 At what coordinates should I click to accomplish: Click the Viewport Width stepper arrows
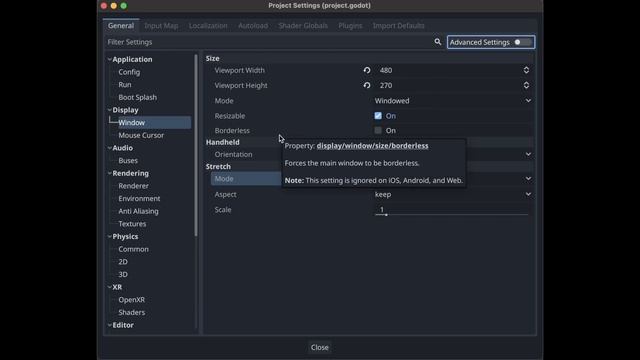[526, 70]
